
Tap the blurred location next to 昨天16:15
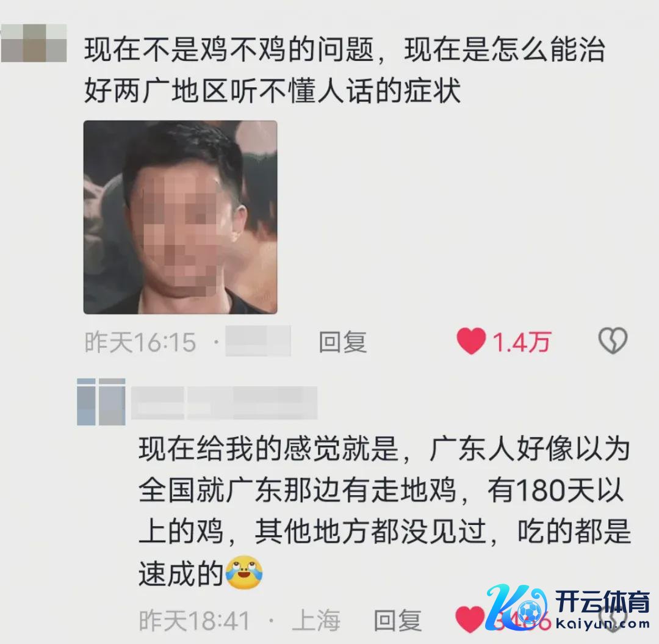tap(258, 341)
